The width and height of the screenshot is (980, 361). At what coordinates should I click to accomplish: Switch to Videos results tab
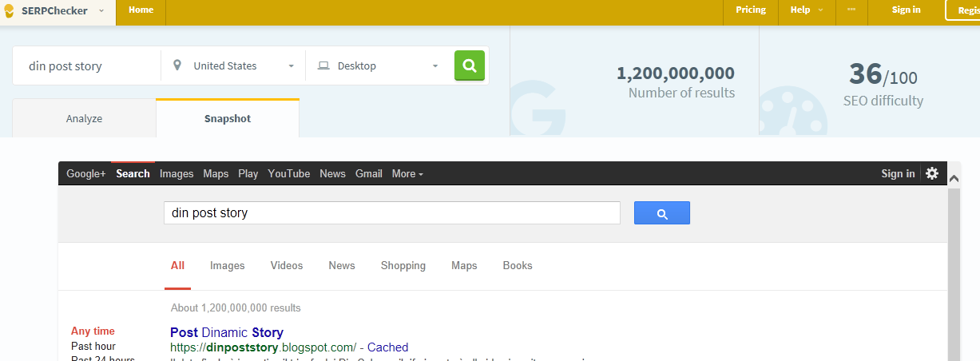point(287,265)
